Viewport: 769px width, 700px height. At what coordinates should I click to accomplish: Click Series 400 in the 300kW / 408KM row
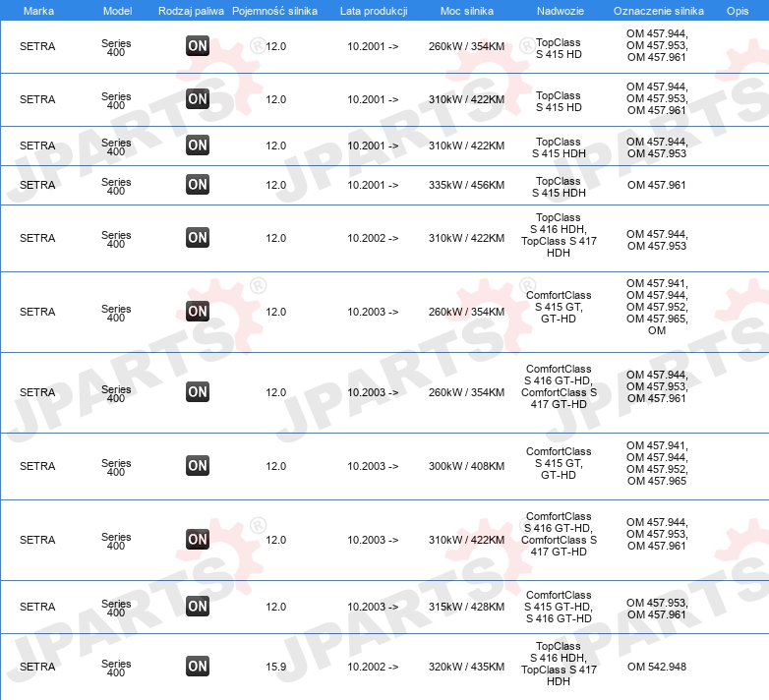[116, 467]
